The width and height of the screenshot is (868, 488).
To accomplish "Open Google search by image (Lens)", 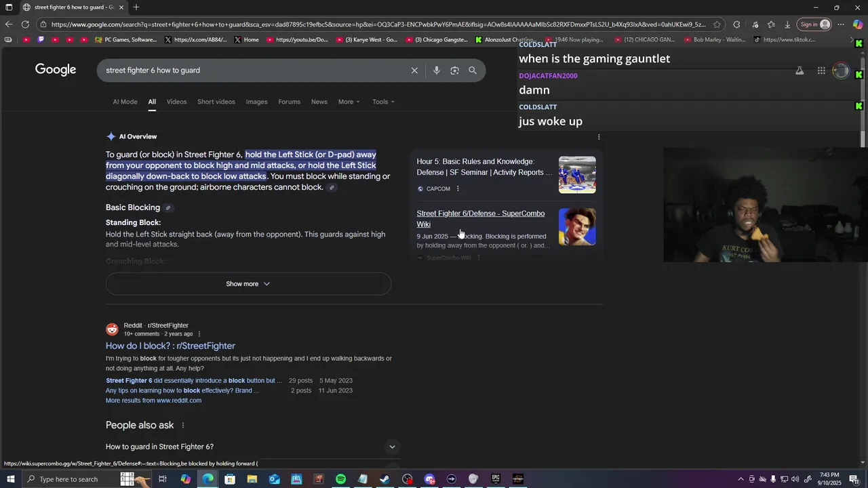I will (x=454, y=70).
